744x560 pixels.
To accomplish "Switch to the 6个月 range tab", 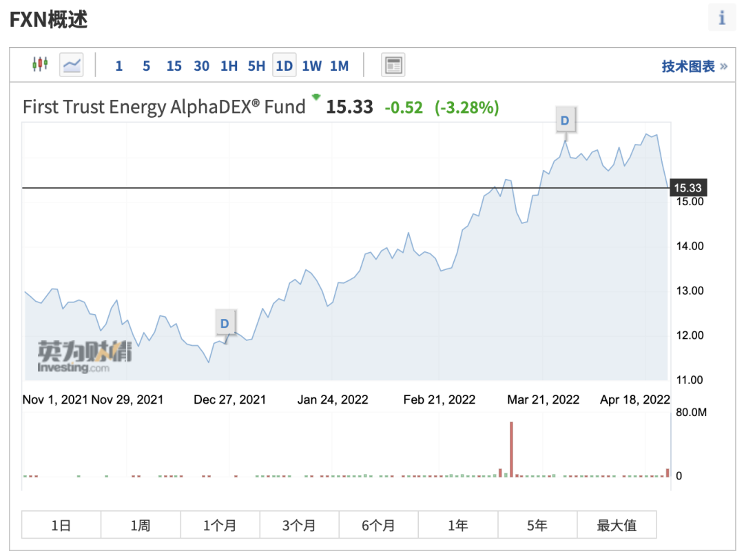I will (x=378, y=526).
